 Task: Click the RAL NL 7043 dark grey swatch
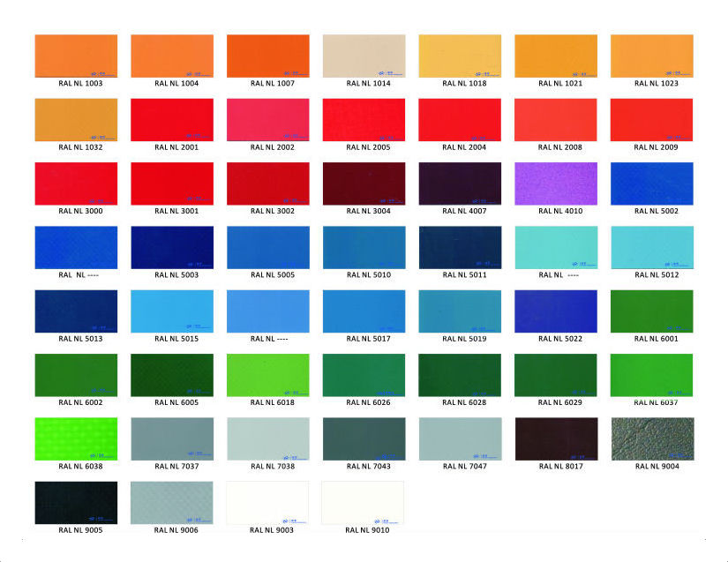pos(364,438)
